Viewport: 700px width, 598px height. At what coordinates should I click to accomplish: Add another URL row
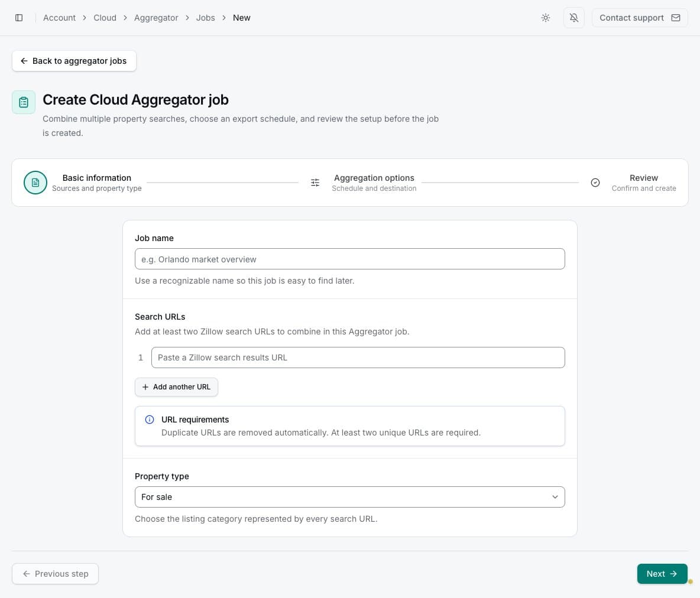[176, 387]
